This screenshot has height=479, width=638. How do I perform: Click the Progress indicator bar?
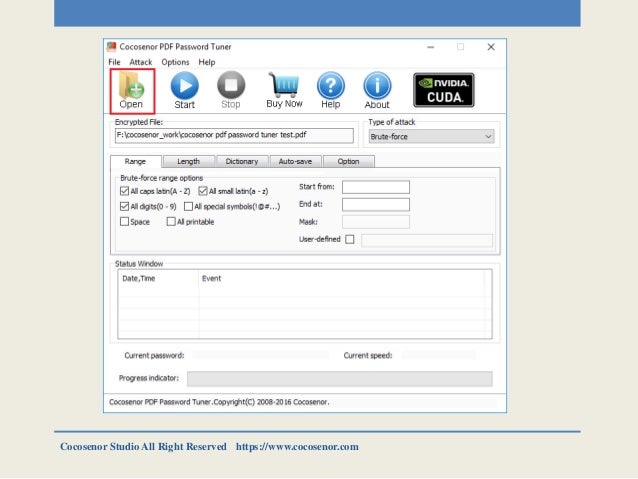(x=340, y=378)
